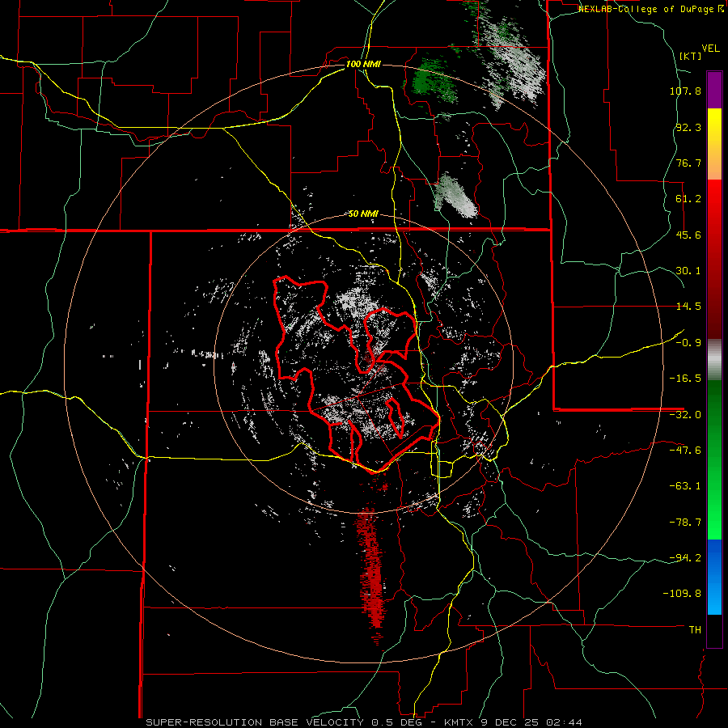728x728 pixels.
Task: Pick the gray near-zero segment of color bar
Action: 714,360
